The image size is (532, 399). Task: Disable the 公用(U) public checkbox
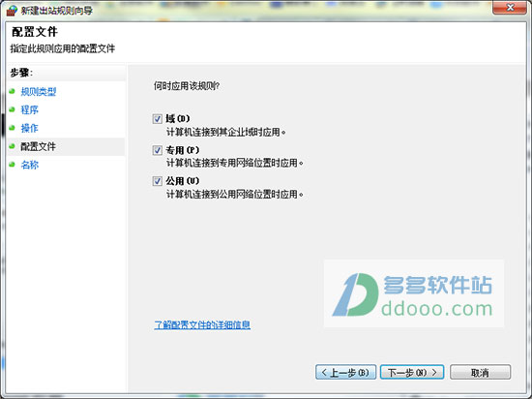pos(157,181)
